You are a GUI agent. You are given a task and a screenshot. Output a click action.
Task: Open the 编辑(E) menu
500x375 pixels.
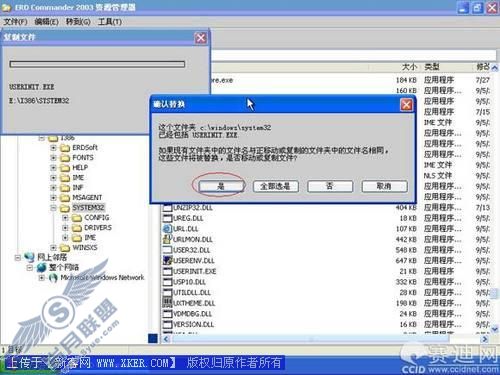(46, 22)
